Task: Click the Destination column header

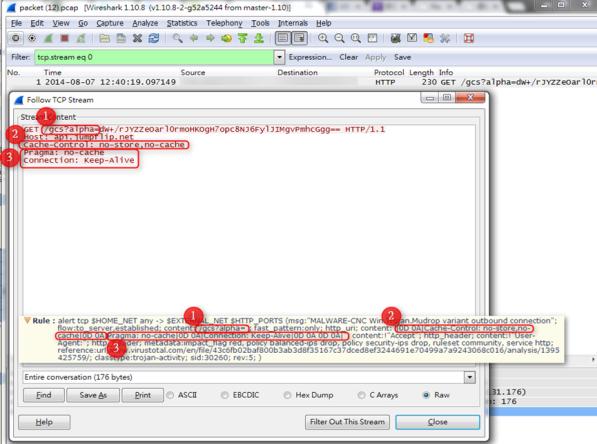Action: pyautogui.click(x=297, y=72)
